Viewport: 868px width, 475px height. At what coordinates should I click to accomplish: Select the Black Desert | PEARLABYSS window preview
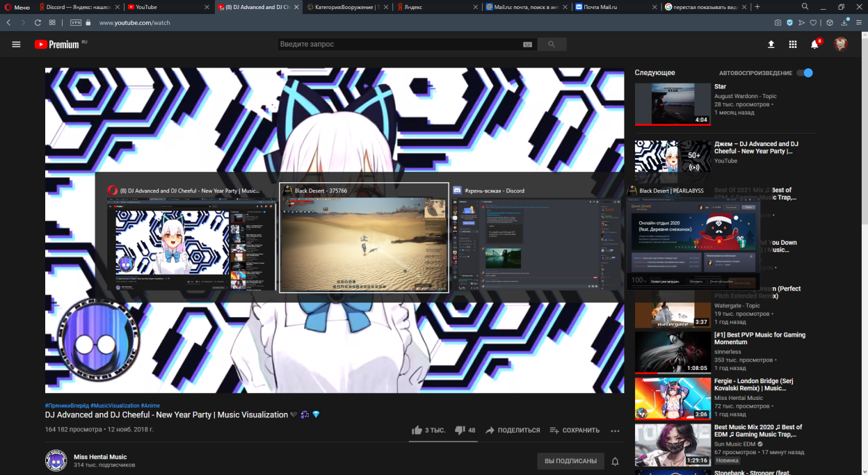pos(694,238)
